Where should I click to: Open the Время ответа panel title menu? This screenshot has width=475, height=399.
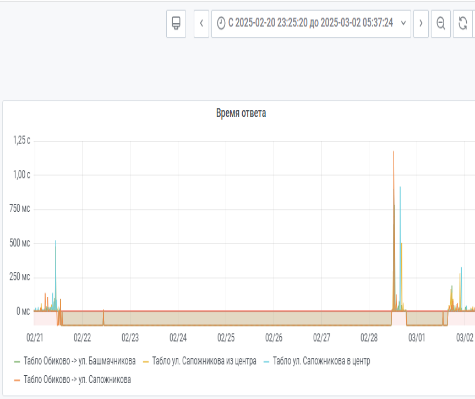[241, 113]
